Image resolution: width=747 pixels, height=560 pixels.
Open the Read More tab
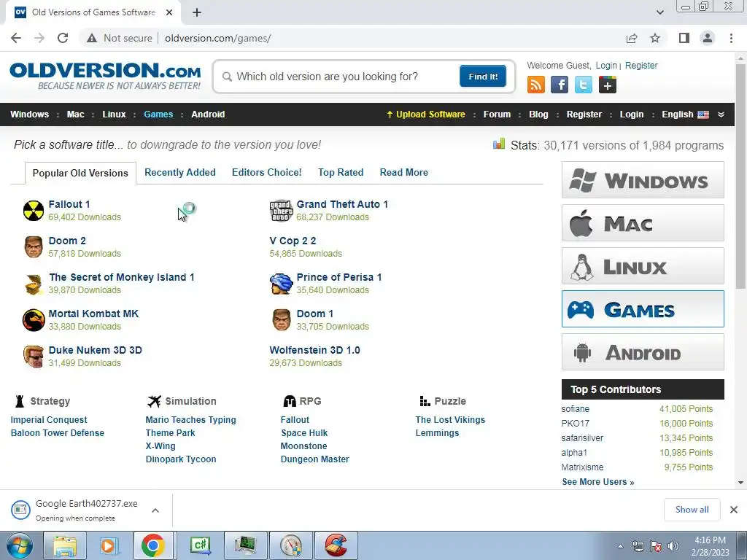[404, 172]
